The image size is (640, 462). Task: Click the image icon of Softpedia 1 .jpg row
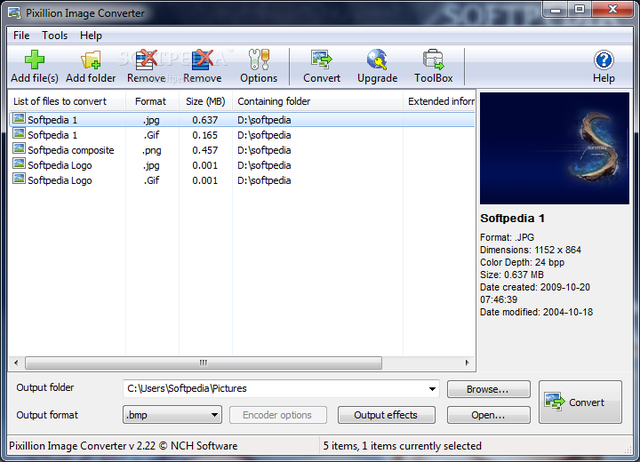(x=19, y=119)
